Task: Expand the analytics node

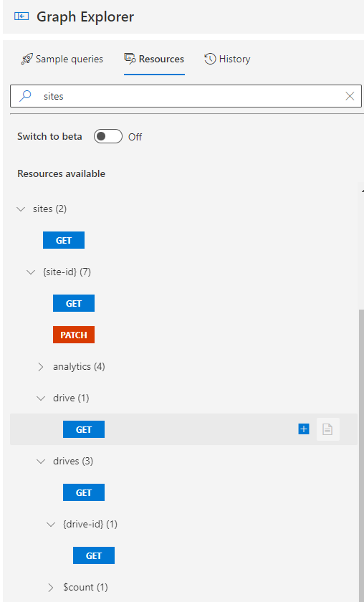Action: 41,367
